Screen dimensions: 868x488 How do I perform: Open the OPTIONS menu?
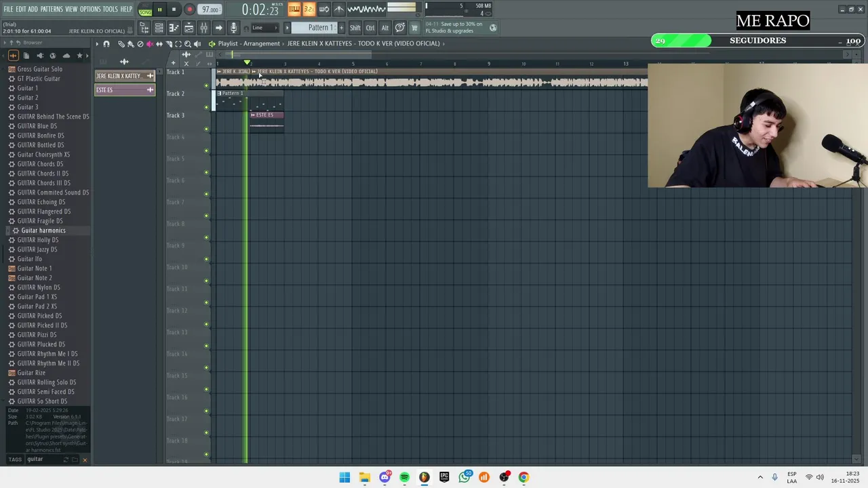[90, 9]
